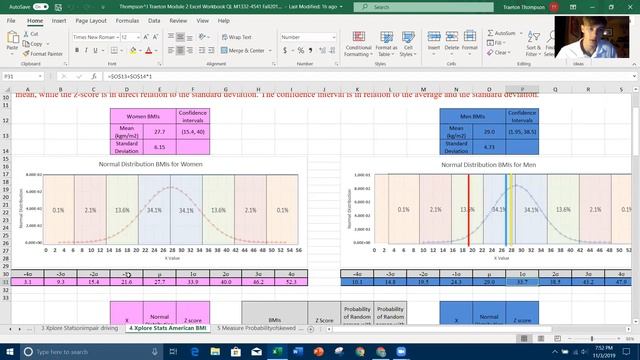Toggle Underline formatting

click(95, 50)
